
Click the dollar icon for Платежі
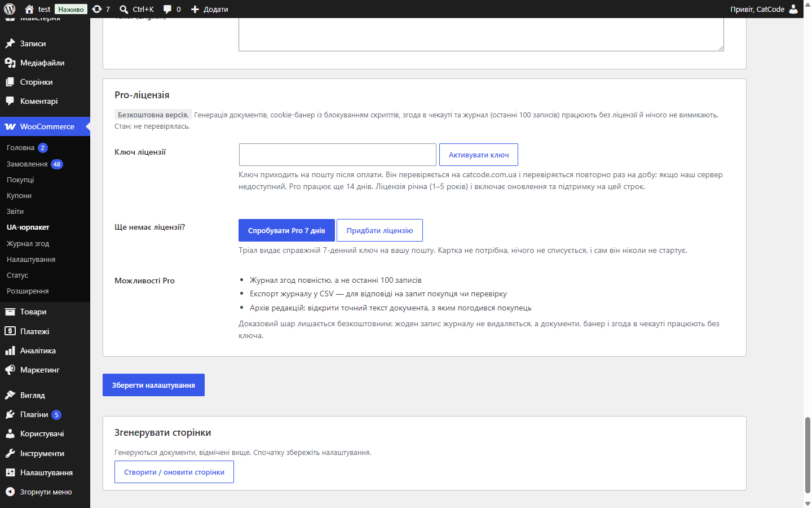click(10, 331)
